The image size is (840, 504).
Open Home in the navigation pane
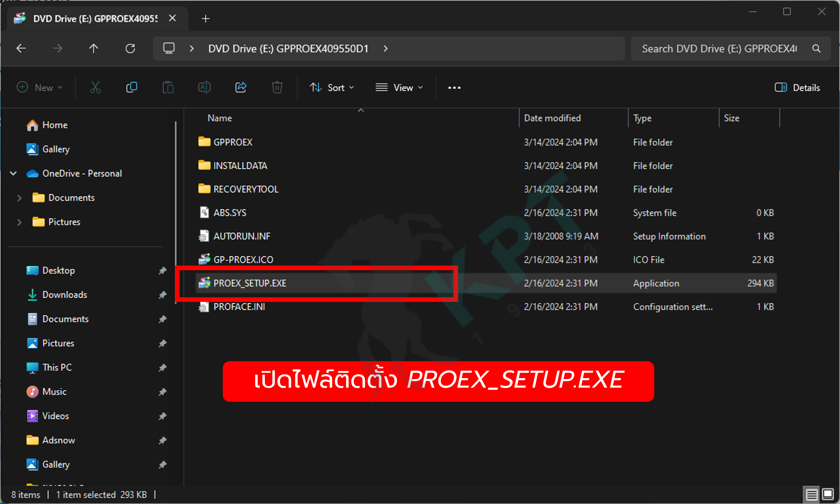[47, 125]
